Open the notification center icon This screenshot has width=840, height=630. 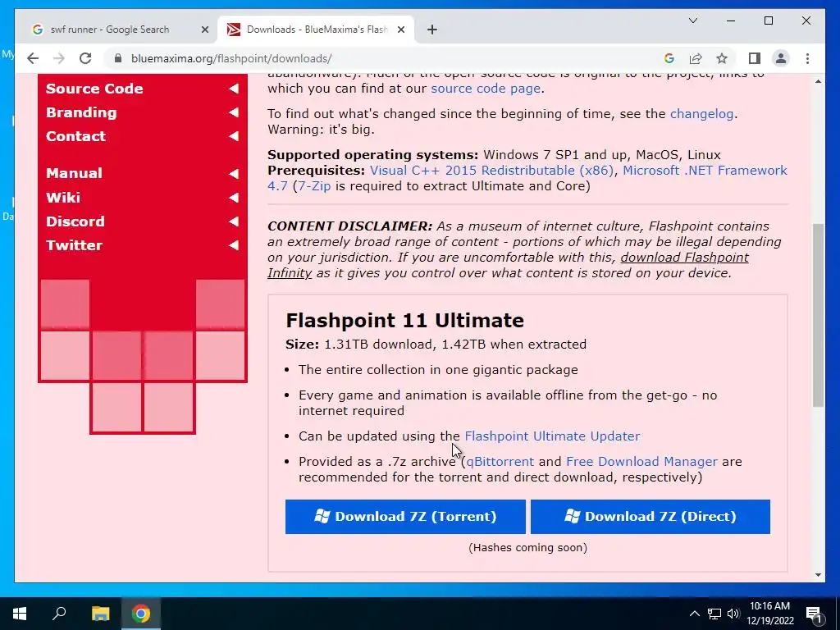point(814,614)
